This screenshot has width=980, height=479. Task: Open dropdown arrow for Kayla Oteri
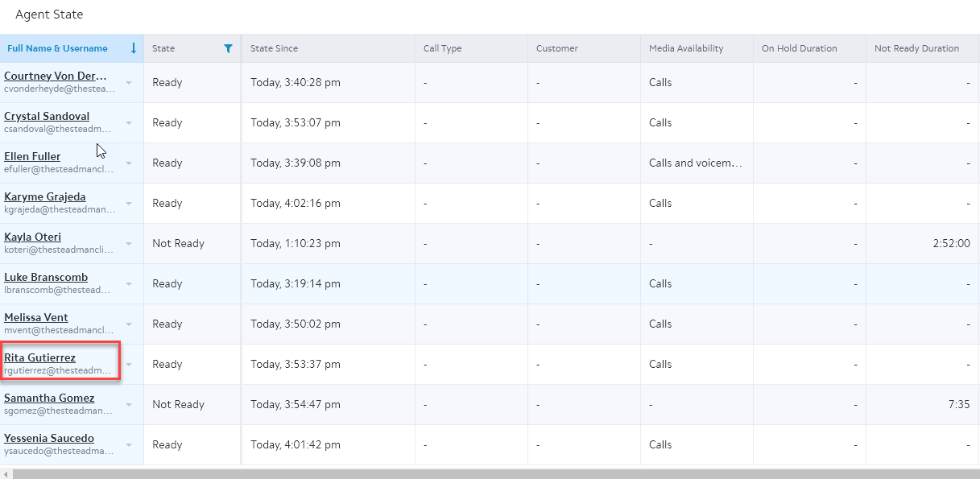coord(129,243)
